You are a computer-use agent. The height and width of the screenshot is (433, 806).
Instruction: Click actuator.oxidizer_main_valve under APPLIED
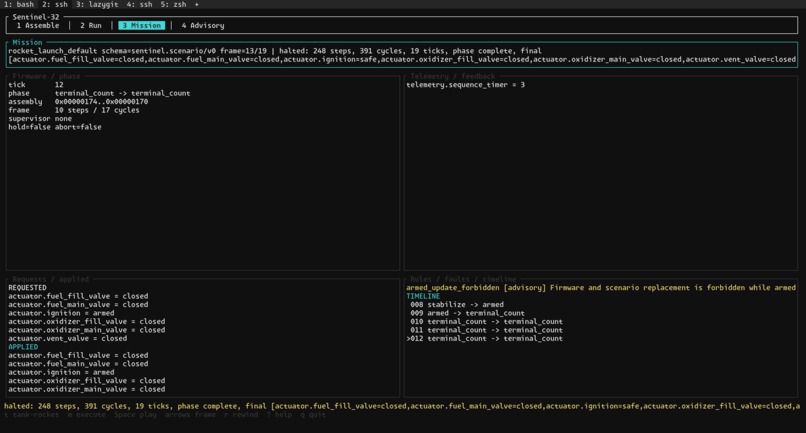86,389
